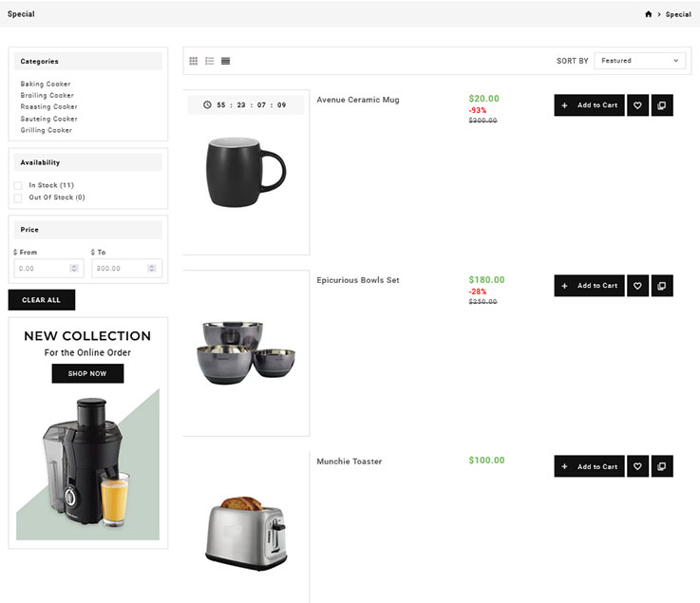Viewport: 700px width, 603px height.
Task: Click the price To stepper arrows
Action: 152,269
